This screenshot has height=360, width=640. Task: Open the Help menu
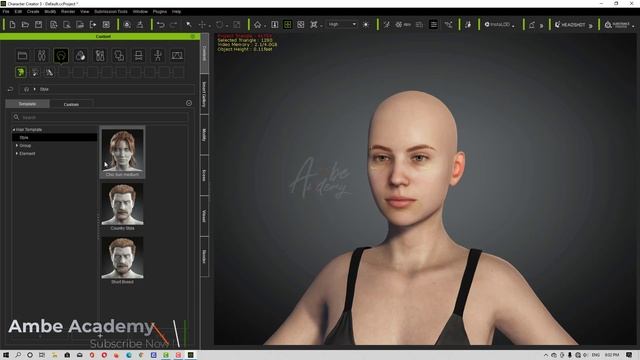click(x=176, y=11)
